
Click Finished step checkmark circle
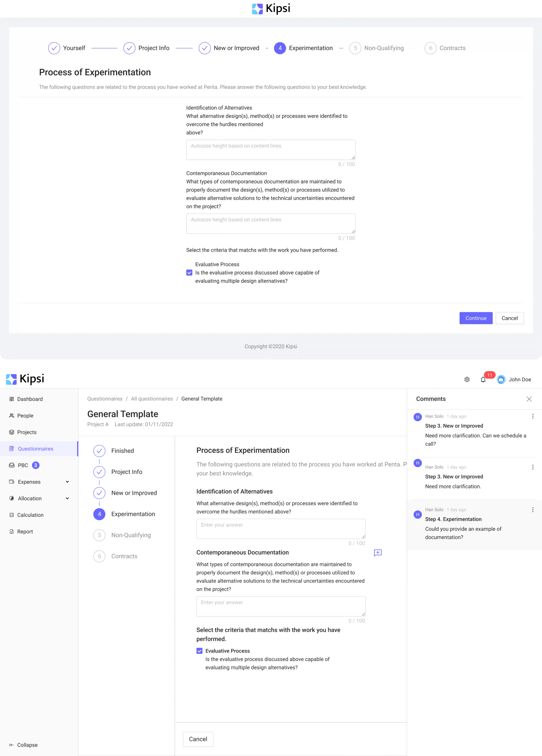click(99, 451)
